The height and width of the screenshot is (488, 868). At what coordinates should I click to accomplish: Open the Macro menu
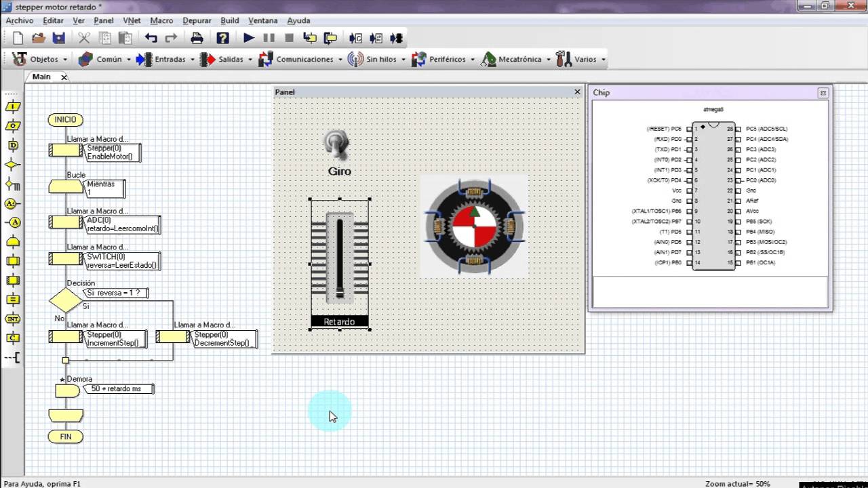[161, 21]
